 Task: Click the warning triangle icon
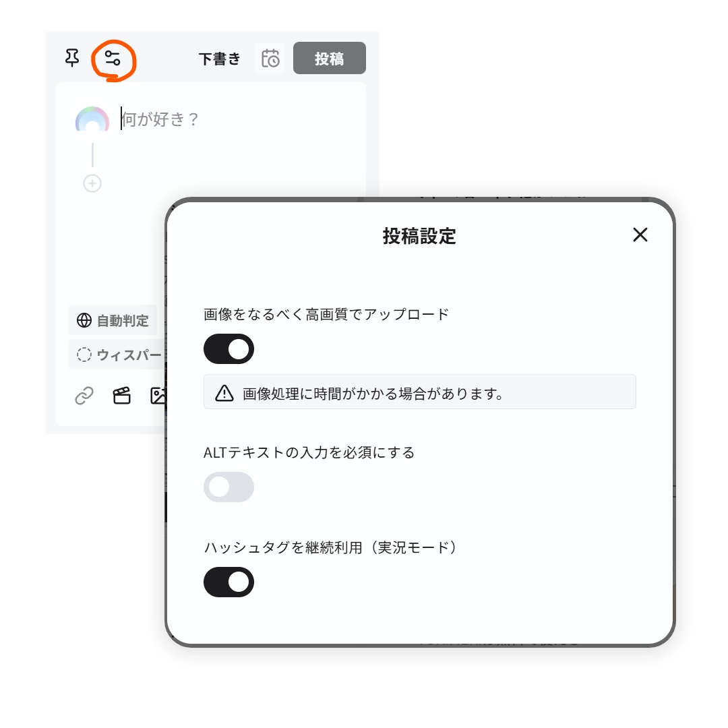(224, 393)
